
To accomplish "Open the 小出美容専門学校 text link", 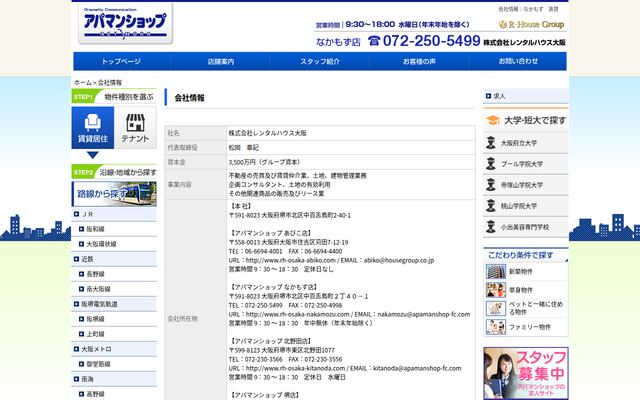I will click(525, 227).
